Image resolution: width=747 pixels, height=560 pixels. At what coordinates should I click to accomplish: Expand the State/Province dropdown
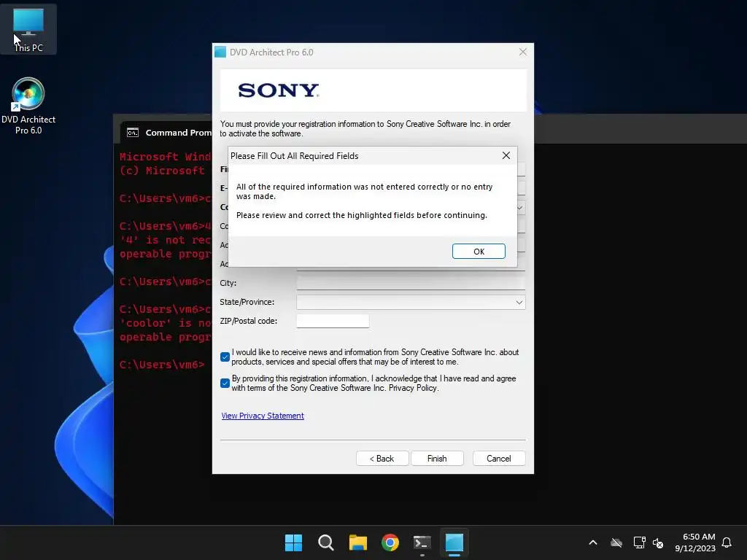click(x=519, y=303)
